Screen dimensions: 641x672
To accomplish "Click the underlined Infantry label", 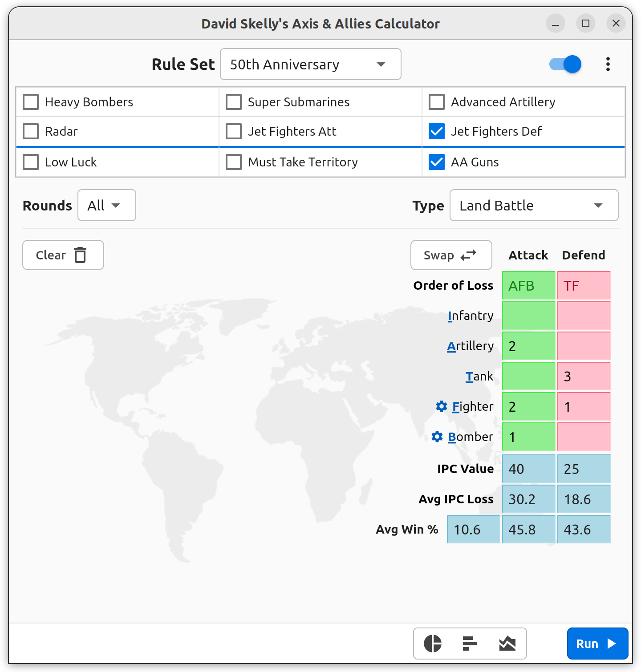I will click(470, 316).
